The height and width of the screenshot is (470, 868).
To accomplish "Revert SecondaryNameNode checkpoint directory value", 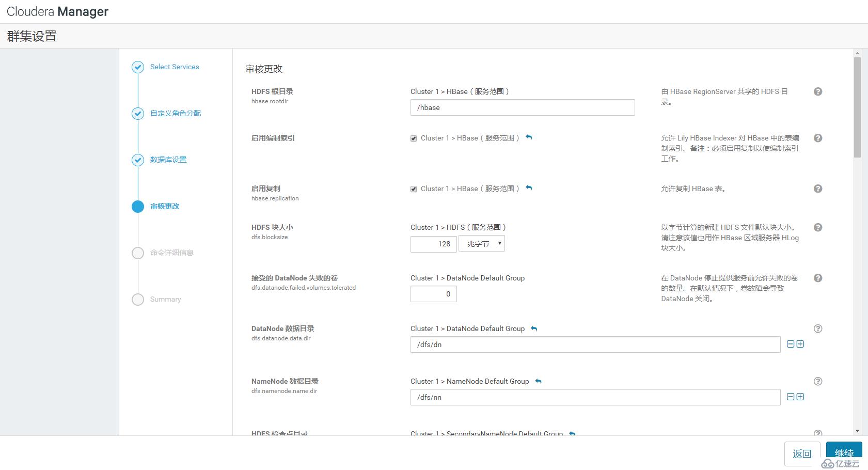I will pyautogui.click(x=572, y=433).
